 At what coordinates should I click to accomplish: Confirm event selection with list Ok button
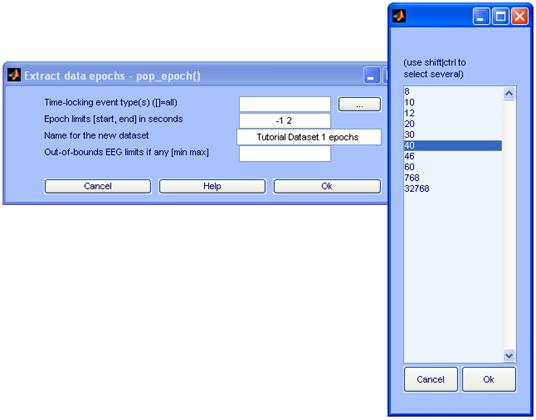488,379
